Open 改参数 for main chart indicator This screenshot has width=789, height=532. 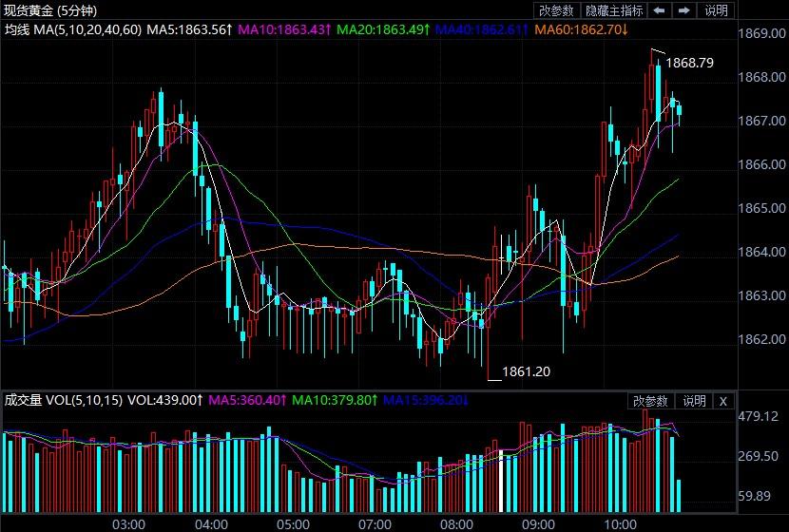pyautogui.click(x=556, y=10)
